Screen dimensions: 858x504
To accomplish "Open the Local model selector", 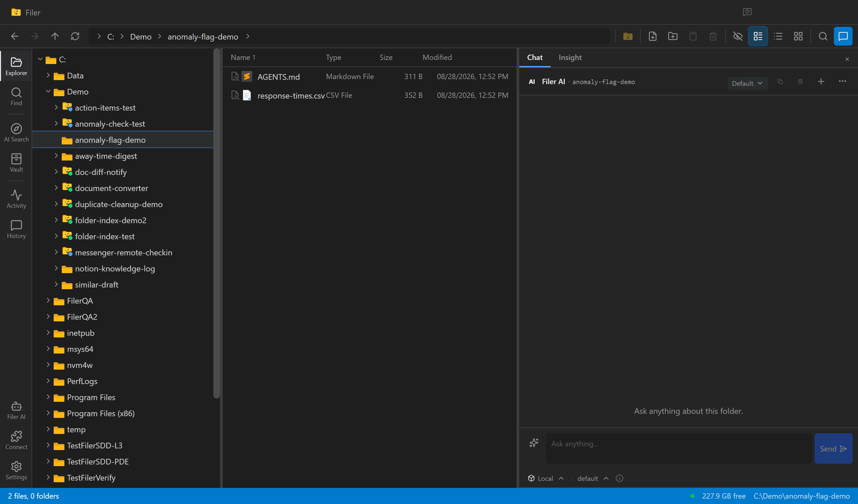I will click(546, 479).
